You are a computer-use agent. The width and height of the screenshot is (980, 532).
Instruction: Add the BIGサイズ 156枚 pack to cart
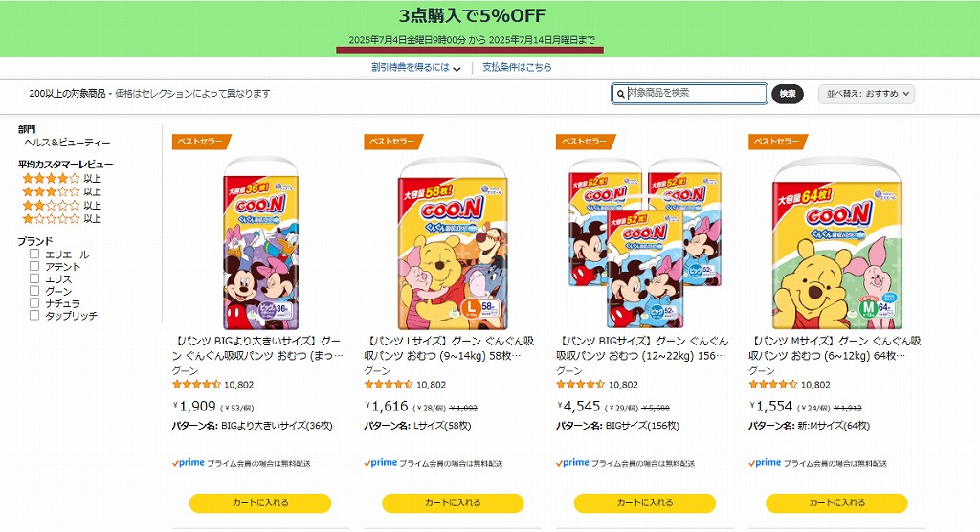pos(644,502)
